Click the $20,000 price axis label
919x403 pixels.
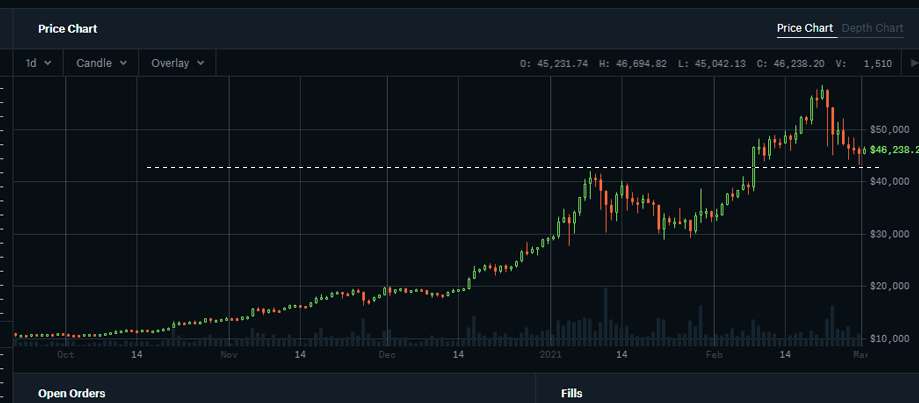pos(889,286)
